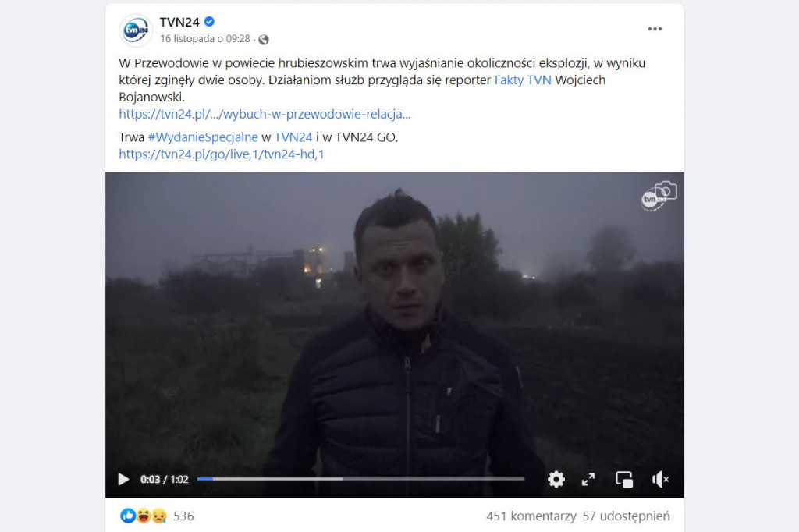
Task: Open video settings gear
Action: (556, 480)
